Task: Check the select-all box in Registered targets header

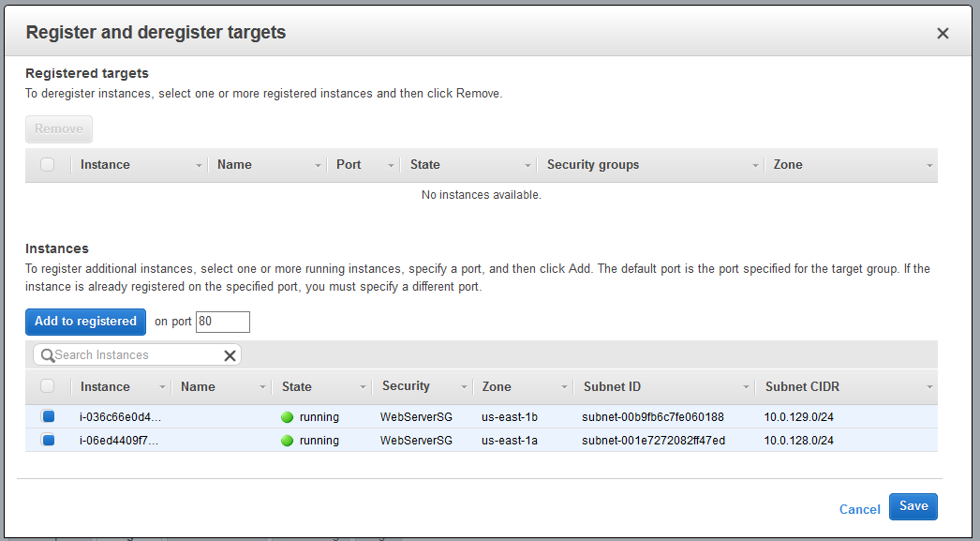Action: pyautogui.click(x=48, y=164)
